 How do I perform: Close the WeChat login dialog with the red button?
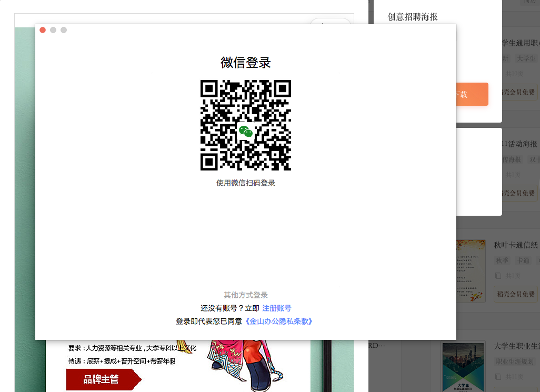pos(43,30)
